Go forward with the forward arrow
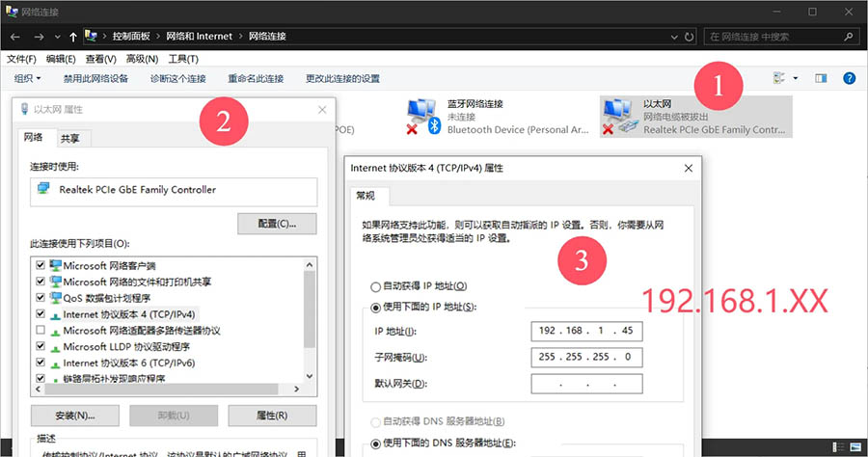This screenshot has width=868, height=457. coord(39,37)
